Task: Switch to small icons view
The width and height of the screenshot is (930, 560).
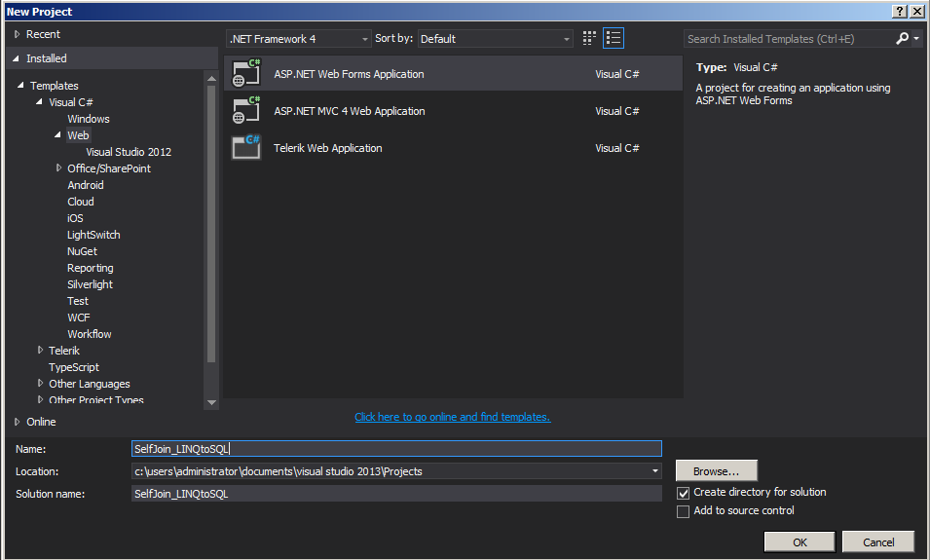Action: point(589,39)
